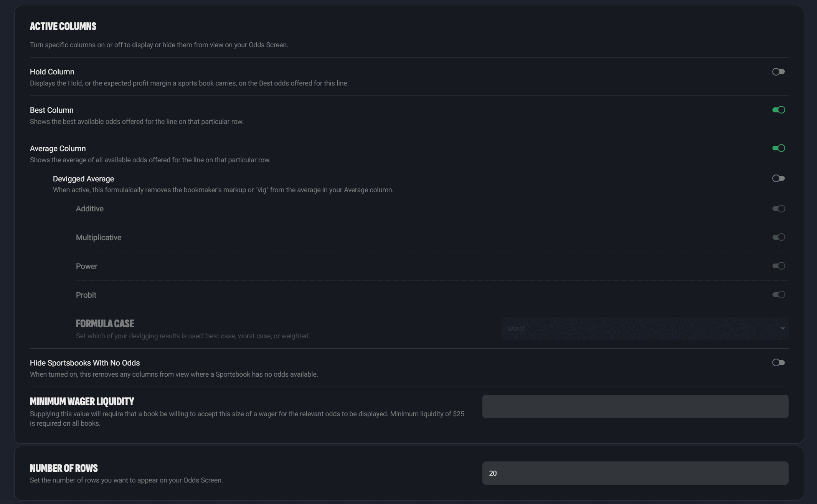Viewport: 817px width, 504px height.
Task: Select the Number of Rows input showing 20
Action: coord(635,473)
